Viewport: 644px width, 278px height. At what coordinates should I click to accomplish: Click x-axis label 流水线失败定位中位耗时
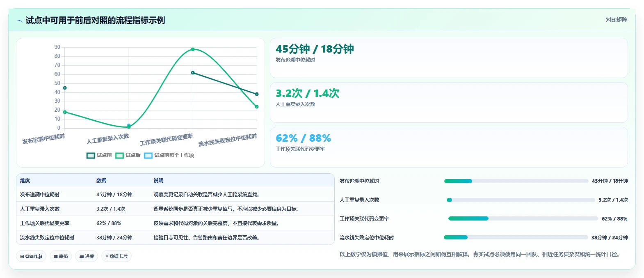pos(228,140)
